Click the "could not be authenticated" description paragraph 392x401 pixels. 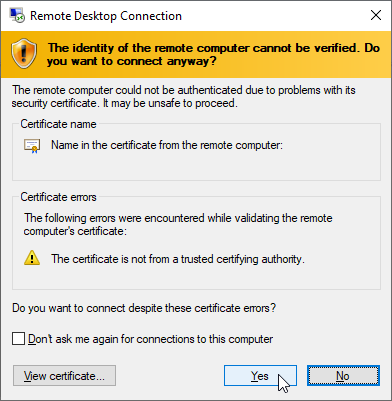(184, 97)
